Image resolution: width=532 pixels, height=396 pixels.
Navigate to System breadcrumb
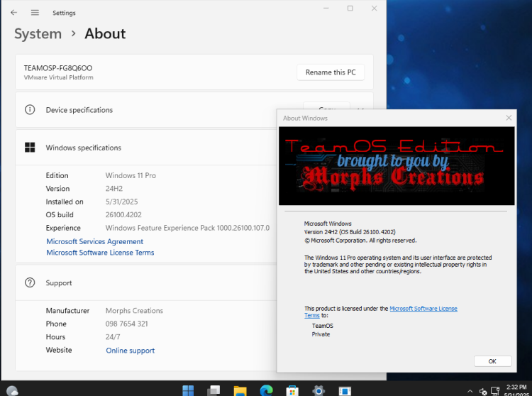click(38, 33)
